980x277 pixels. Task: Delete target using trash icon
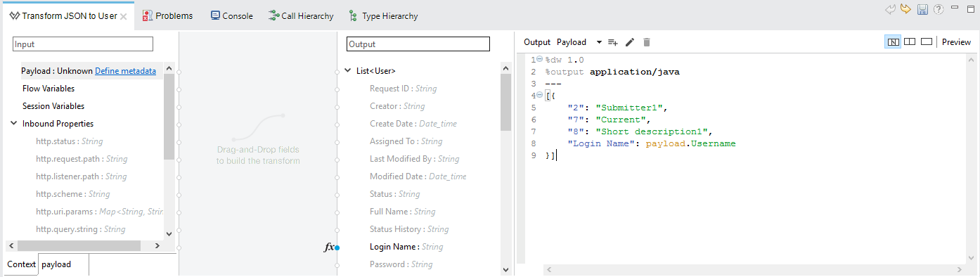(x=647, y=42)
